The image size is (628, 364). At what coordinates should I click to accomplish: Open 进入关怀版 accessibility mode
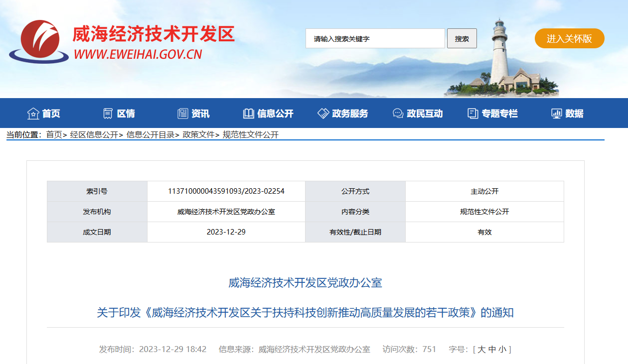[569, 38]
